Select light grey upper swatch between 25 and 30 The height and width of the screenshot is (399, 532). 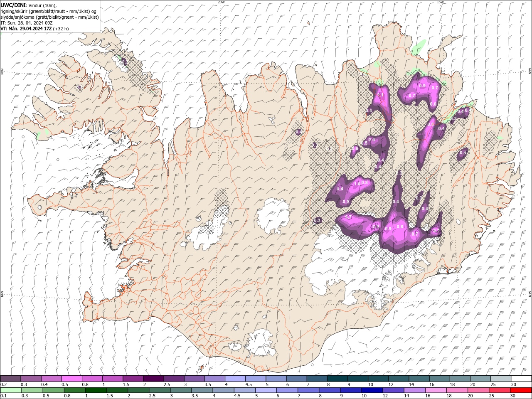pyautogui.click(x=500, y=378)
